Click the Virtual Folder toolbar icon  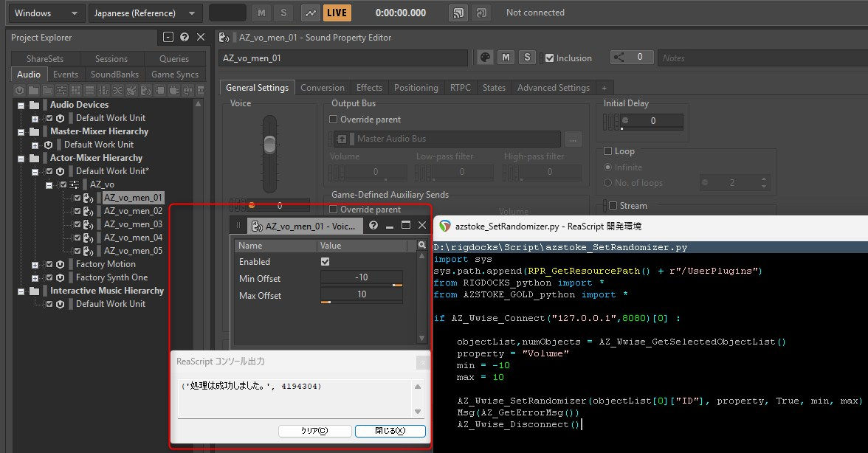tap(47, 90)
